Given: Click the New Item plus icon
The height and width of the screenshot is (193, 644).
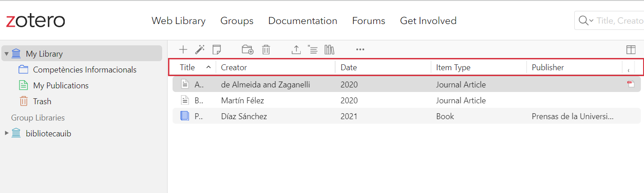Looking at the screenshot, I should pos(183,49).
